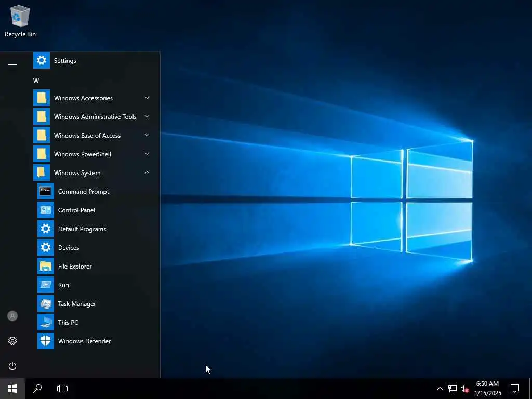The width and height of the screenshot is (532, 399).
Task: Click the Windows Defender shield icon
Action: (x=46, y=341)
